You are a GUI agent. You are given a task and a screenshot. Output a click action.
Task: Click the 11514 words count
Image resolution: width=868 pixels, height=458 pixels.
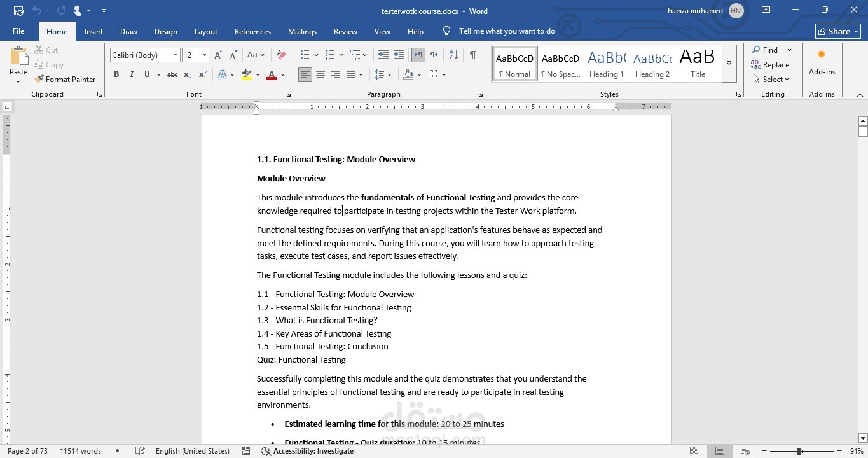(80, 451)
